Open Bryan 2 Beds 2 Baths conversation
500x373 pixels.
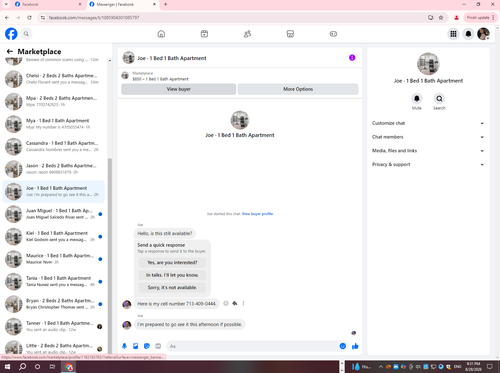tap(53, 304)
